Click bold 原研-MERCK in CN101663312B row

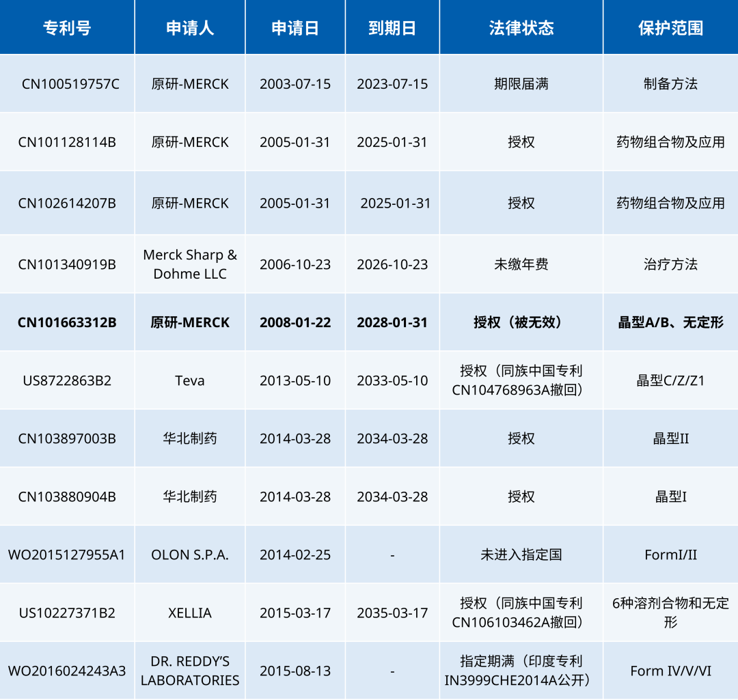tap(190, 323)
